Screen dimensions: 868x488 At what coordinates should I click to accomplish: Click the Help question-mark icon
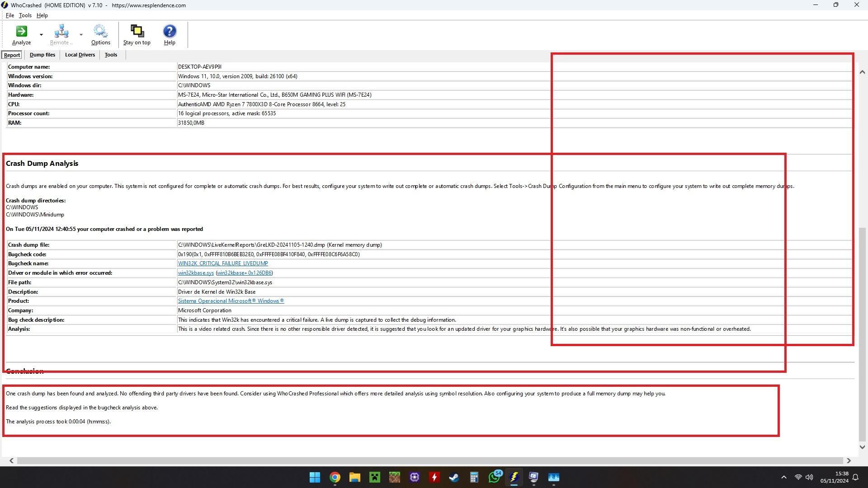[170, 35]
